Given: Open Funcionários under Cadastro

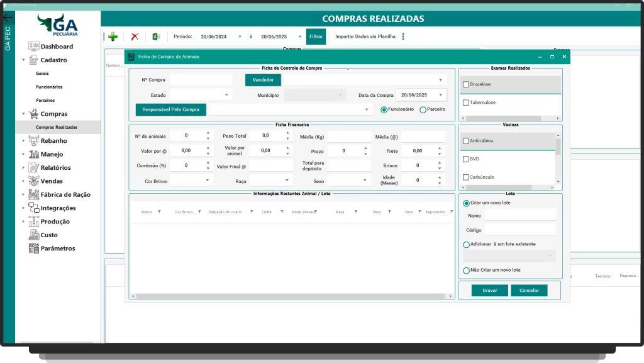Looking at the screenshot, I should coord(49,87).
